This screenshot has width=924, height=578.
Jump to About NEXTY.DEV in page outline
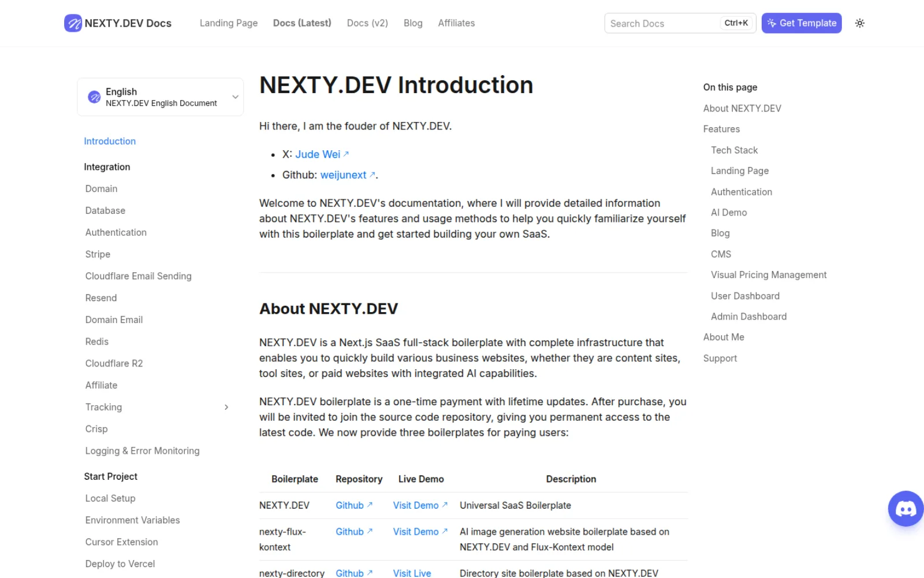742,109
